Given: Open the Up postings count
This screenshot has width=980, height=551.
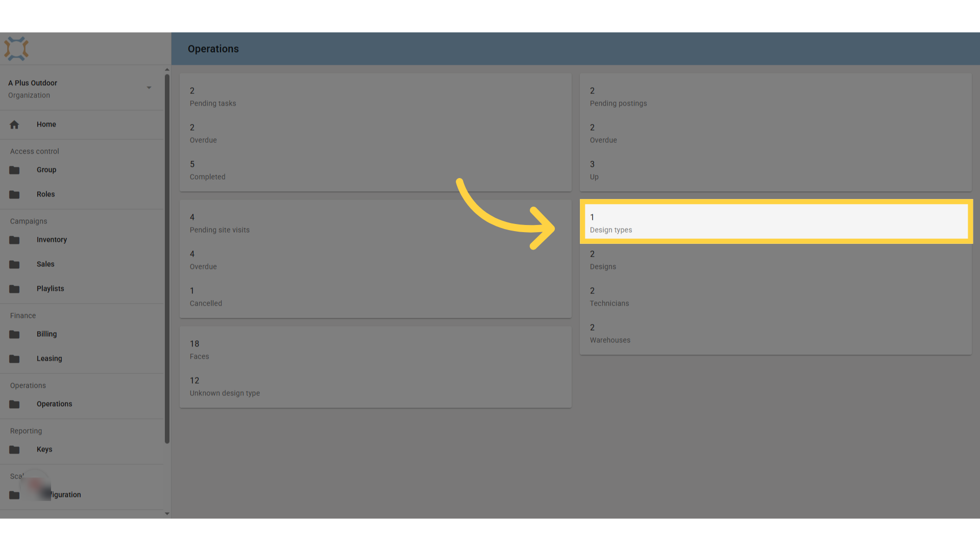Looking at the screenshot, I should (776, 170).
